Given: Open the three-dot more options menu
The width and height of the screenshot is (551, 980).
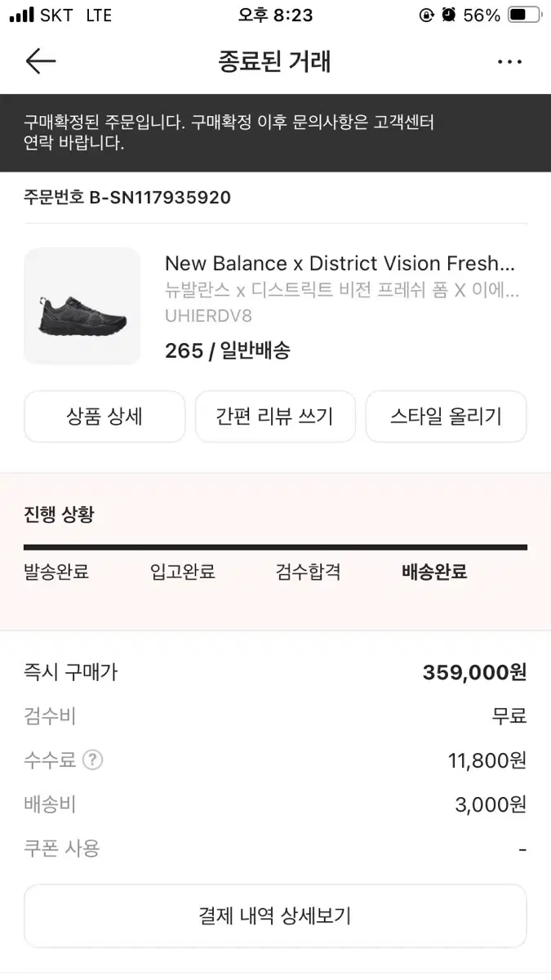Looking at the screenshot, I should click(x=509, y=62).
